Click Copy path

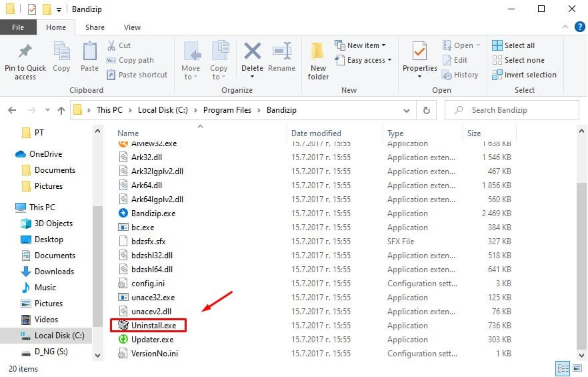131,60
